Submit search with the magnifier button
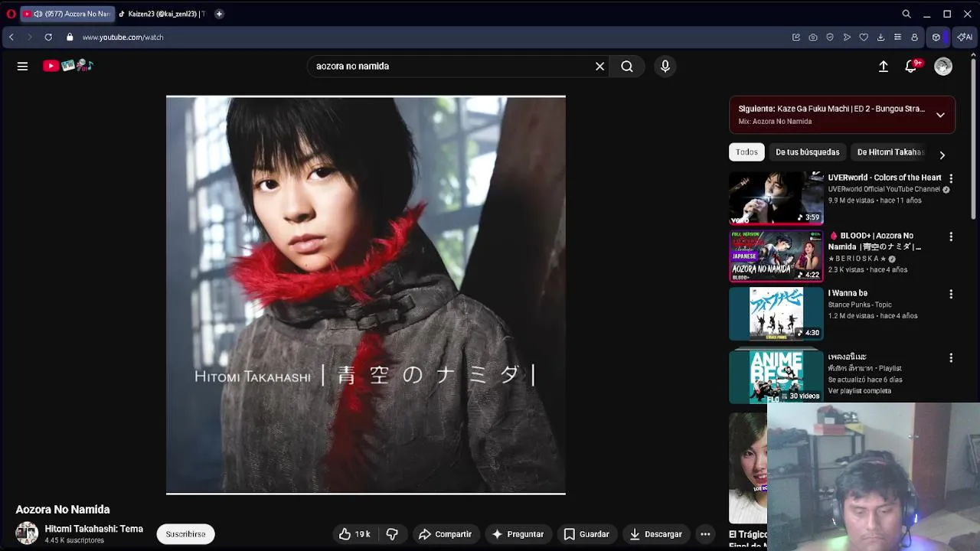Screen dimensions: 980x551 tap(627, 67)
